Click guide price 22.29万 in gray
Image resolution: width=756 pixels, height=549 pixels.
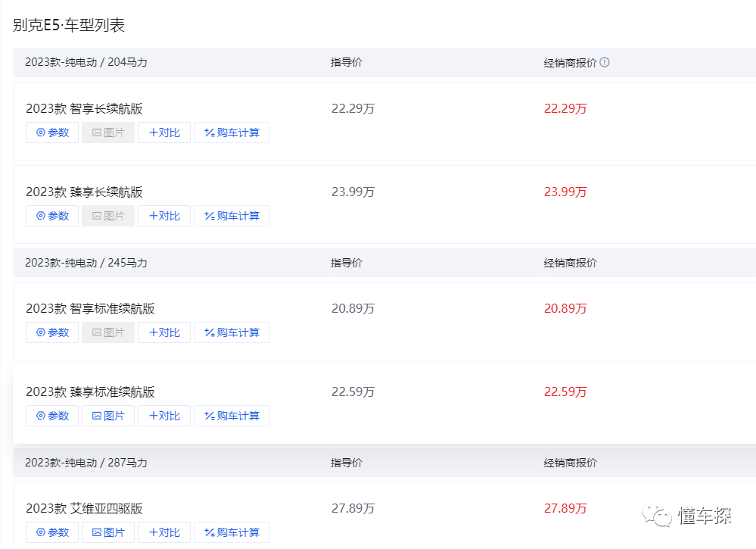(353, 108)
